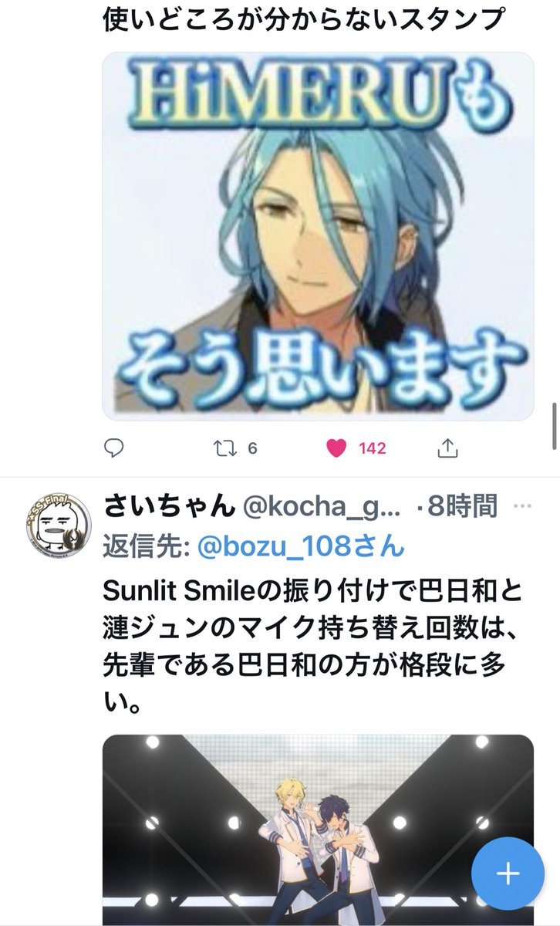Tap the retweet count 6
The image size is (560, 926).
pyautogui.click(x=252, y=448)
